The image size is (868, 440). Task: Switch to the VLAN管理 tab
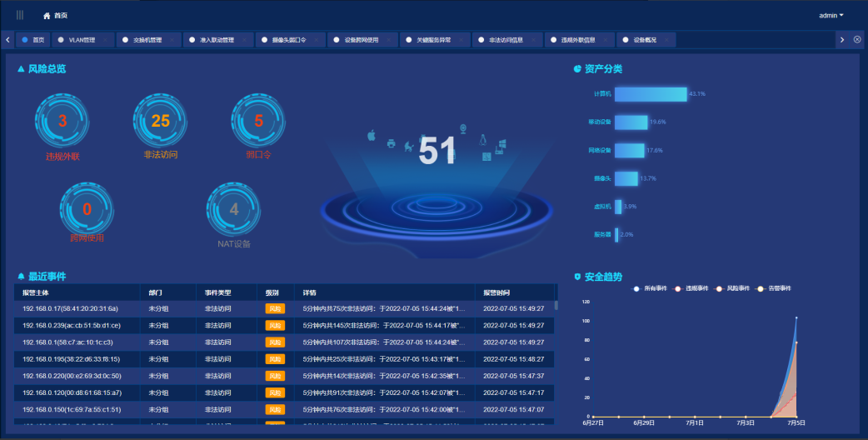81,39
